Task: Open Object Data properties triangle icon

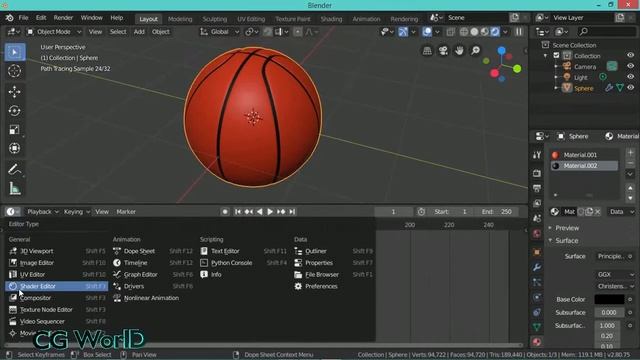Action: [537, 327]
